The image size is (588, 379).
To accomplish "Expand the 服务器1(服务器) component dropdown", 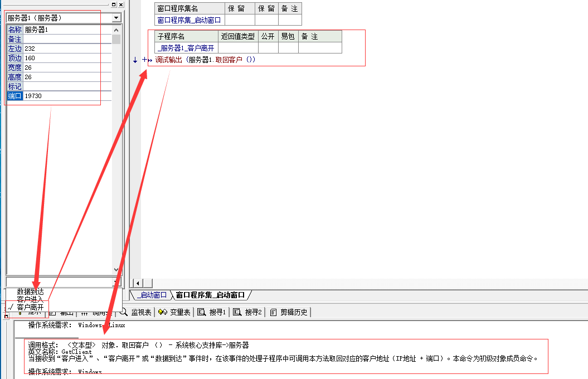I will 116,18.
